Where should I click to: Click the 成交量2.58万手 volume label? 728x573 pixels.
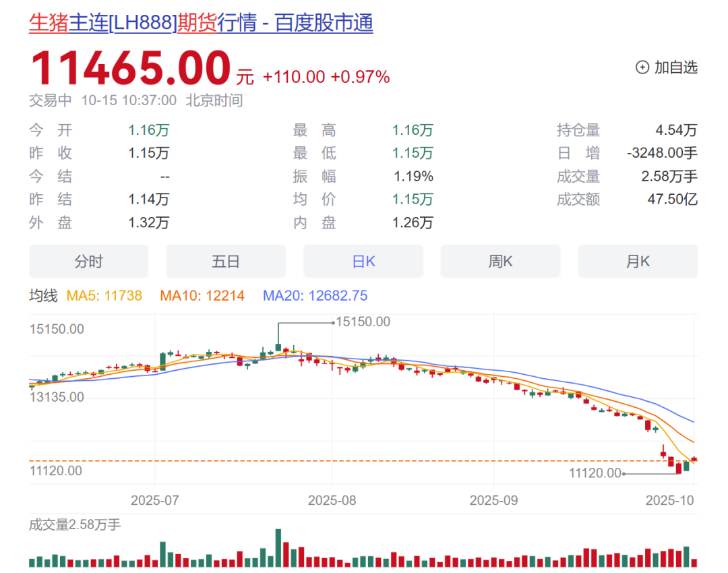[75, 524]
